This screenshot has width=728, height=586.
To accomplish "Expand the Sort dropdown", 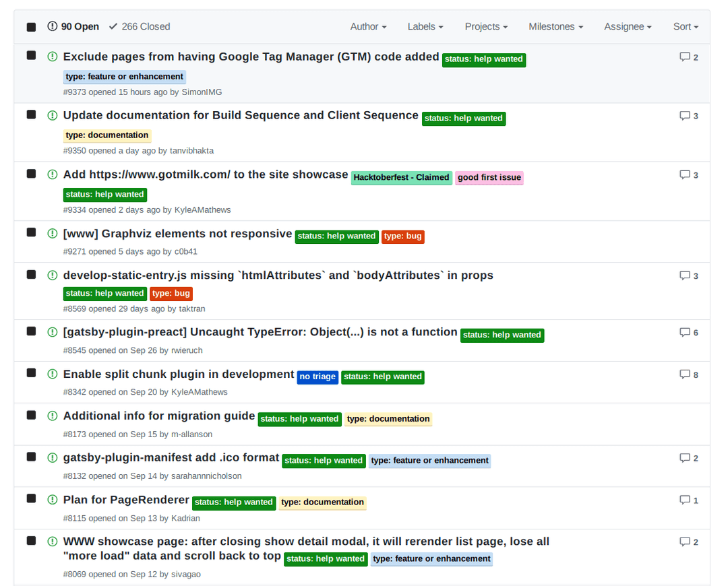I will (x=686, y=27).
